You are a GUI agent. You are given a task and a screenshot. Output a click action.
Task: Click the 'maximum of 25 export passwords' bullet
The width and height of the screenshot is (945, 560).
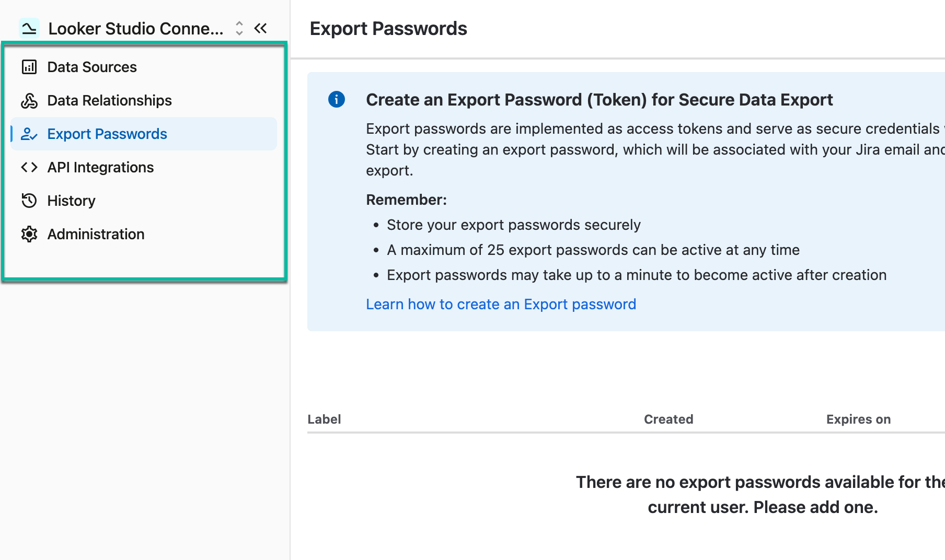(x=593, y=250)
